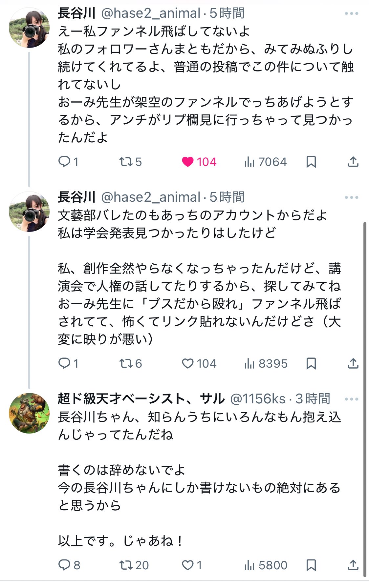Reply to the tweet with 8395 views
The height and width of the screenshot is (588, 369).
(64, 363)
